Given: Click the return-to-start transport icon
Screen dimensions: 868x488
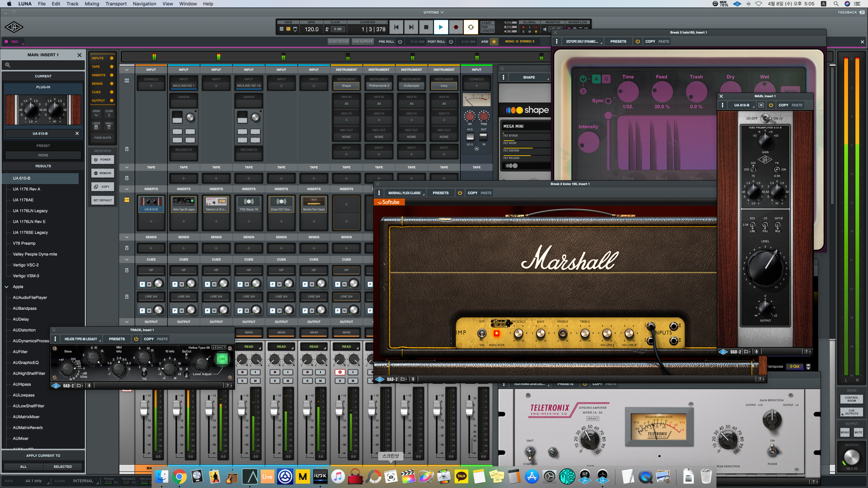Looking at the screenshot, I should [x=396, y=27].
